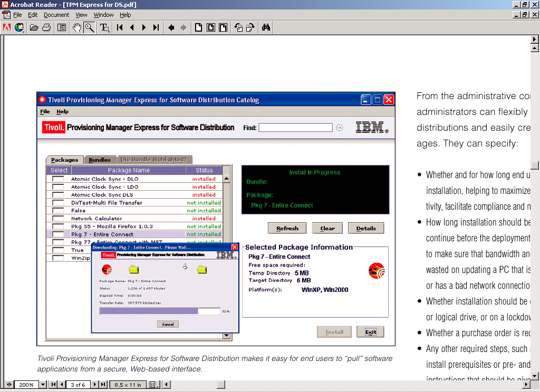Open Acrobat Reader File menu
This screenshot has width=540, height=392.
click(17, 15)
